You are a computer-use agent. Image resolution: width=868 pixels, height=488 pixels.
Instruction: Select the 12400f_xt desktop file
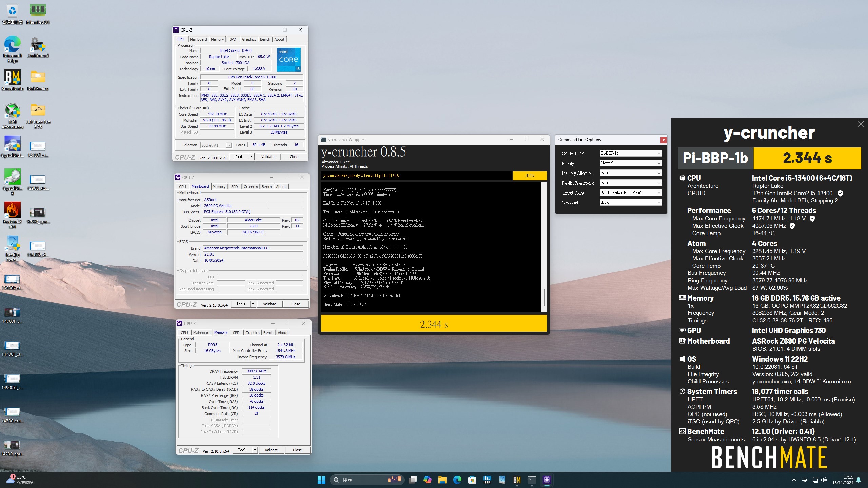[x=38, y=149]
